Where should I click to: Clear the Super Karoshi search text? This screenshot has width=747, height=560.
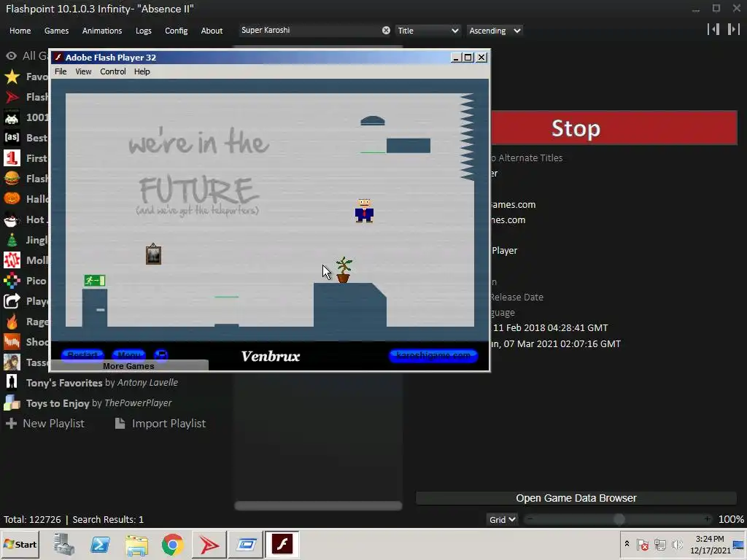(x=386, y=31)
